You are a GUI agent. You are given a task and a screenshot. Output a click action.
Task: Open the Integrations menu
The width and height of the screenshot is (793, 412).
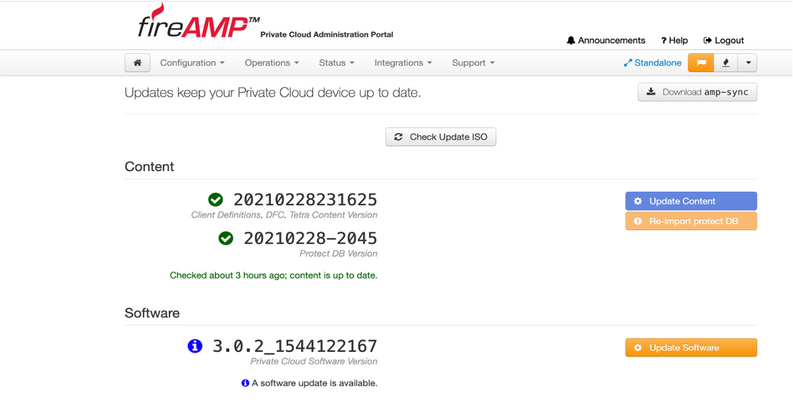(403, 63)
